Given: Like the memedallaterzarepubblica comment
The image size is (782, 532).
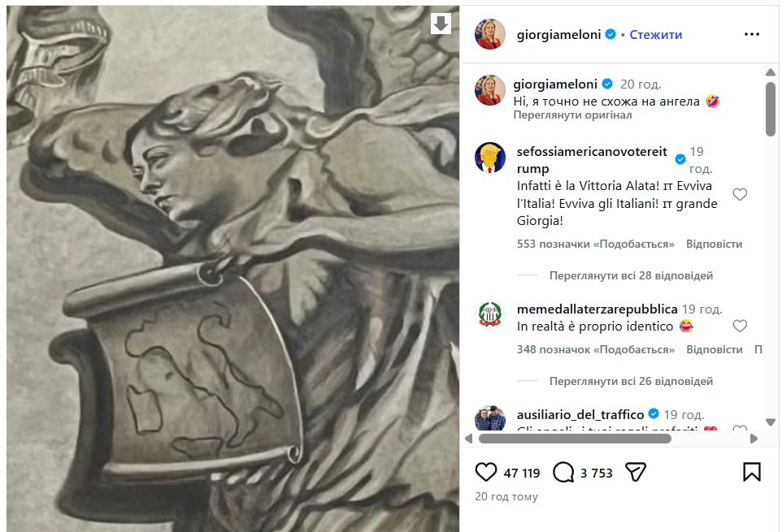Looking at the screenshot, I should click(740, 326).
